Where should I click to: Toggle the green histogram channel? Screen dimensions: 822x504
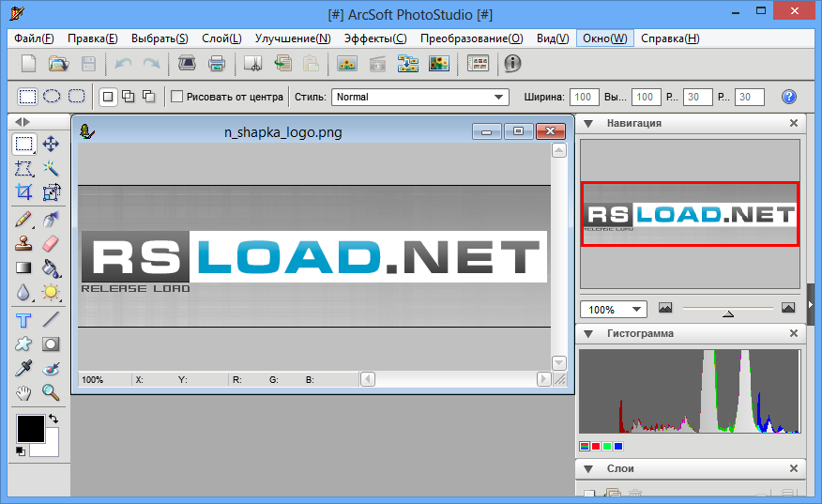click(x=607, y=447)
